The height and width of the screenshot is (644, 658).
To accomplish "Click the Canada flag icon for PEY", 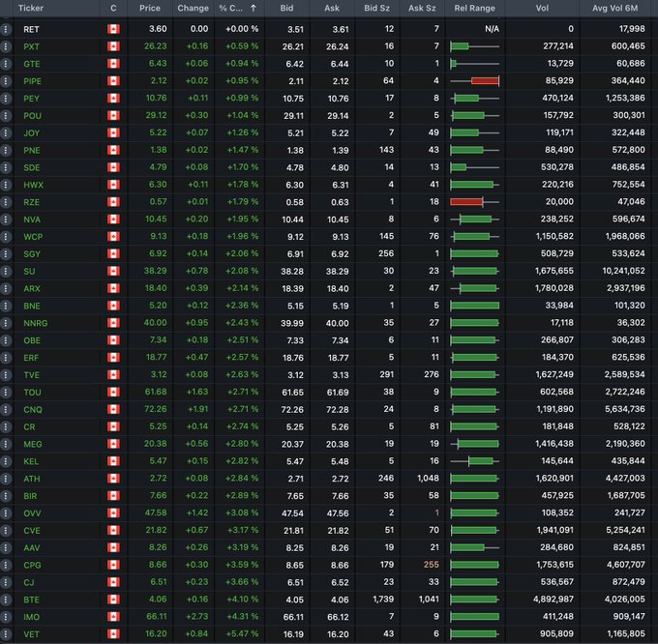I will point(113,98).
